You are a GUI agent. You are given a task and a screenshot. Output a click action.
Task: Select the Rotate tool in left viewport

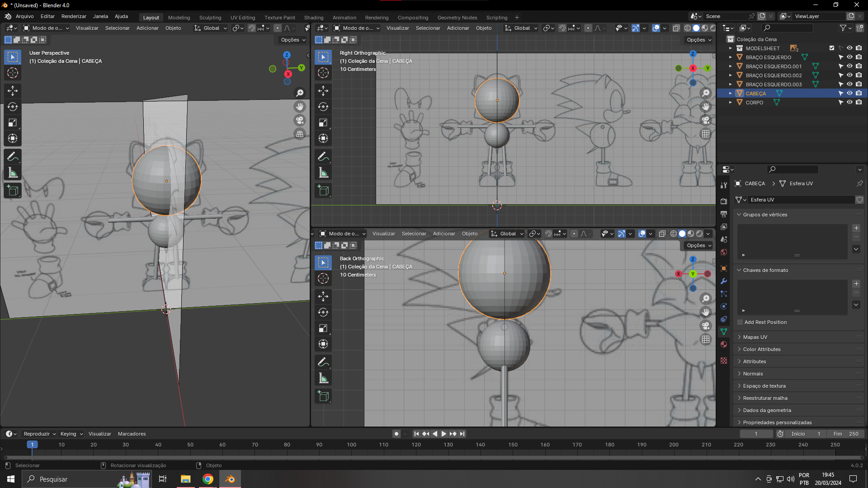pyautogui.click(x=13, y=107)
